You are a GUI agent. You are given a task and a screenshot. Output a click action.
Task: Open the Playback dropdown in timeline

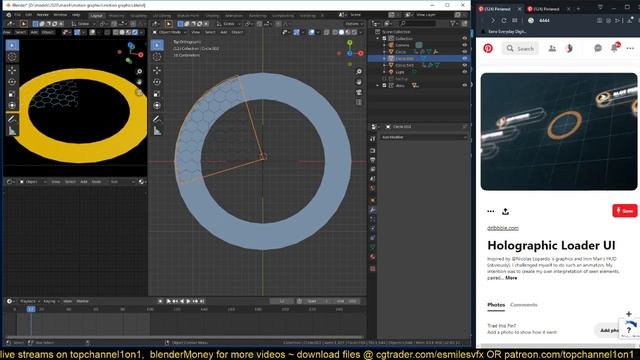click(x=30, y=301)
